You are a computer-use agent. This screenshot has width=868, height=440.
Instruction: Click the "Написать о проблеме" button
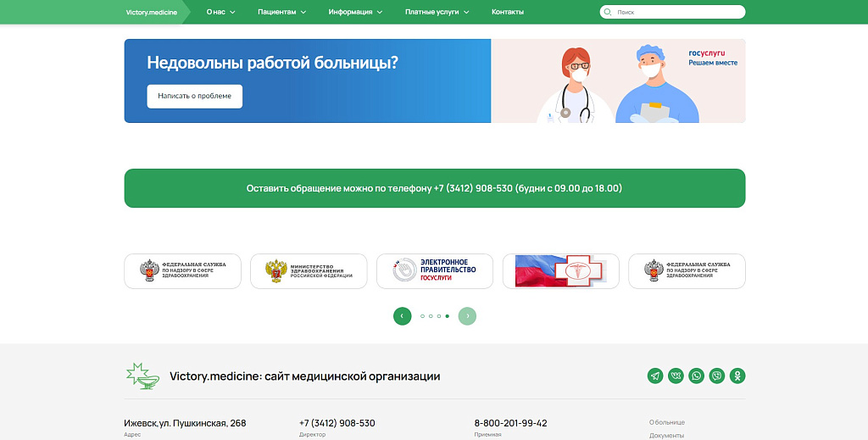(x=194, y=96)
